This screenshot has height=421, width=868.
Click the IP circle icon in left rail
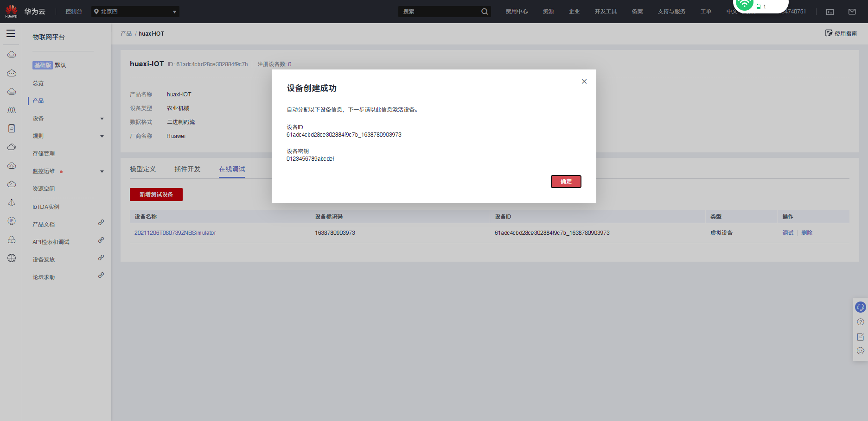coord(12,221)
